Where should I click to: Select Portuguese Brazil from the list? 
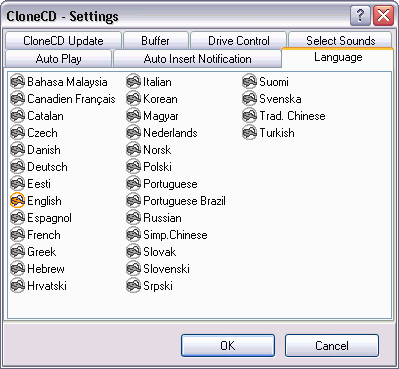(x=184, y=201)
